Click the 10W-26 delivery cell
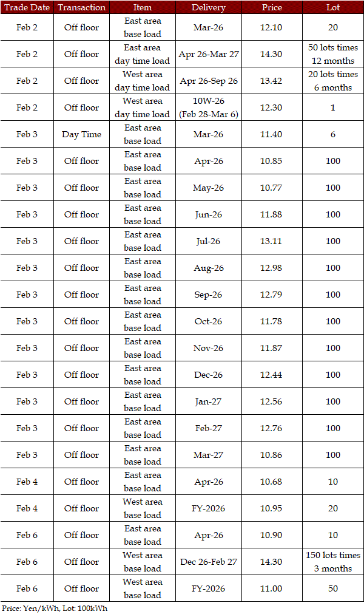364x614 pixels. (209, 107)
